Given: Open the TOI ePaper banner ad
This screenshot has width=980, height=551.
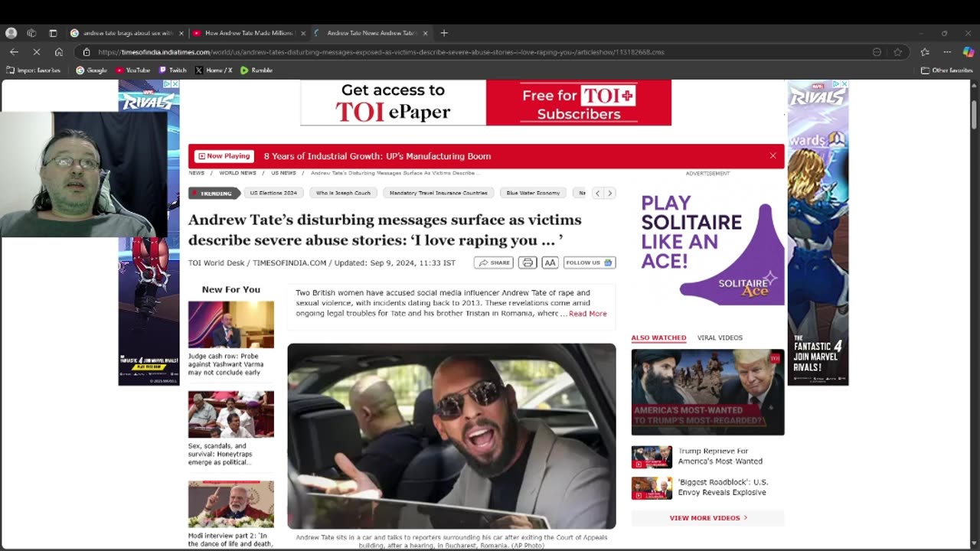Looking at the screenshot, I should 486,103.
